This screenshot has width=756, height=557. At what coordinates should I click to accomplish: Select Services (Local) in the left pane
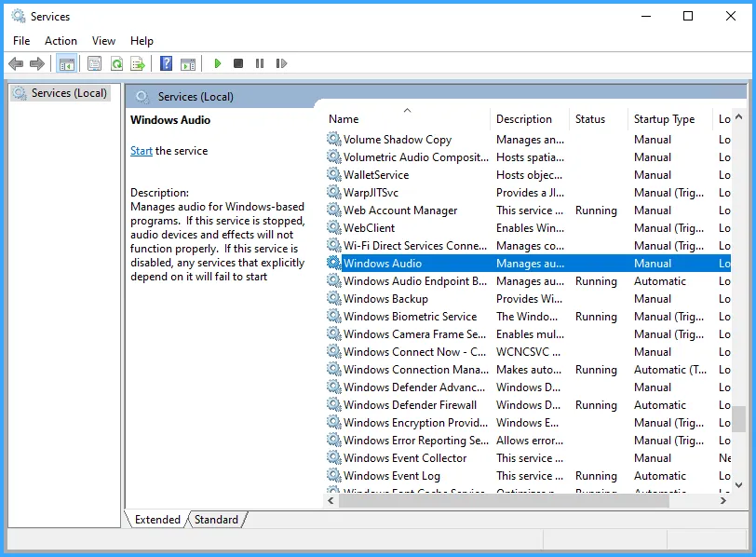click(x=67, y=92)
